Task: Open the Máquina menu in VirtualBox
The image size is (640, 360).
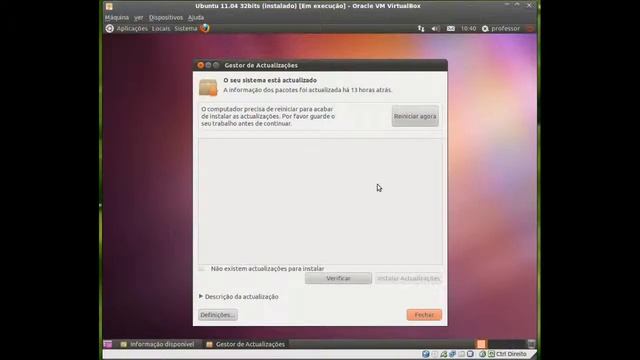Action: click(x=117, y=18)
